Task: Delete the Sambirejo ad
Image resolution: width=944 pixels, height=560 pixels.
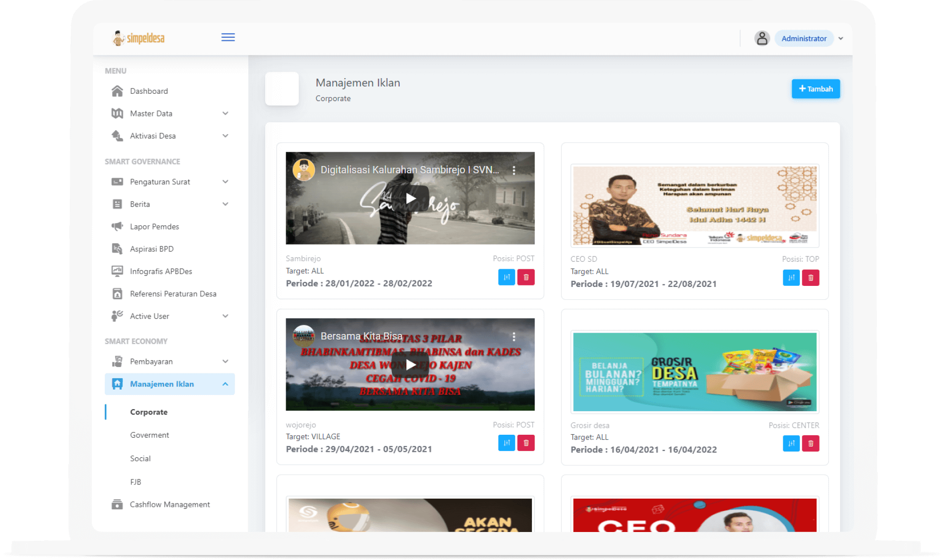Action: 526,277
